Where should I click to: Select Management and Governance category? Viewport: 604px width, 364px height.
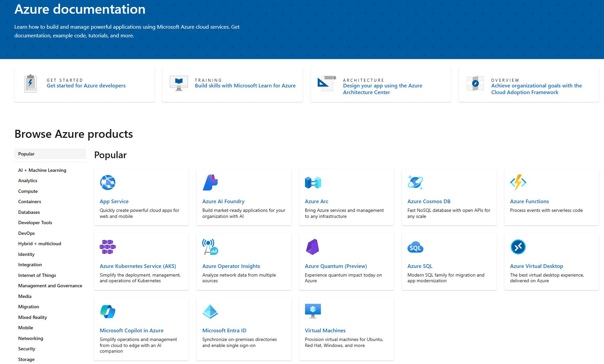[x=50, y=286]
